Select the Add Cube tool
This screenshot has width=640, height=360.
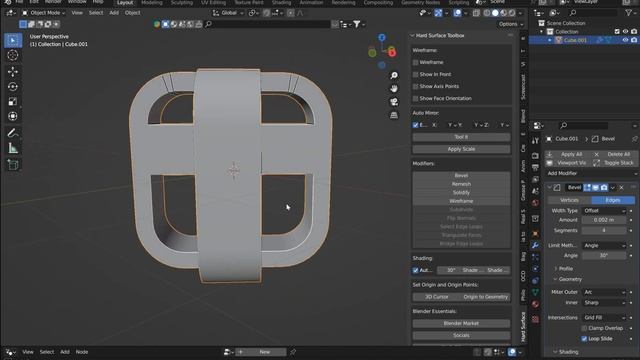tap(13, 165)
